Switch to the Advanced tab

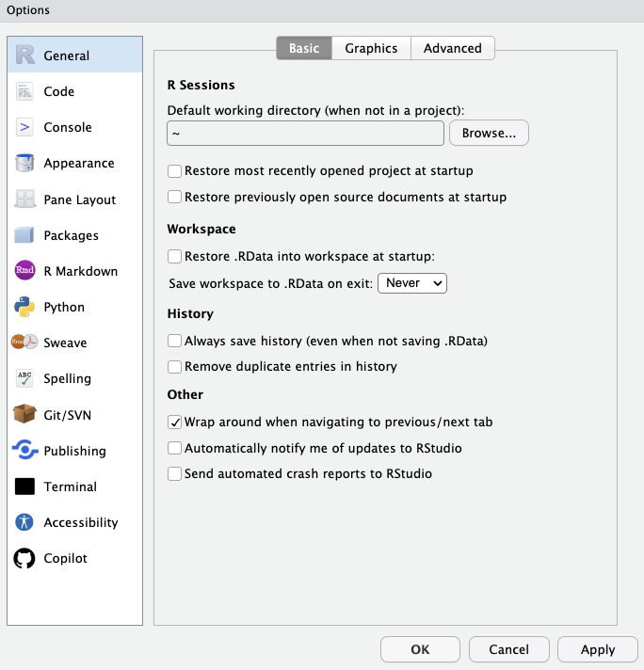tap(452, 48)
